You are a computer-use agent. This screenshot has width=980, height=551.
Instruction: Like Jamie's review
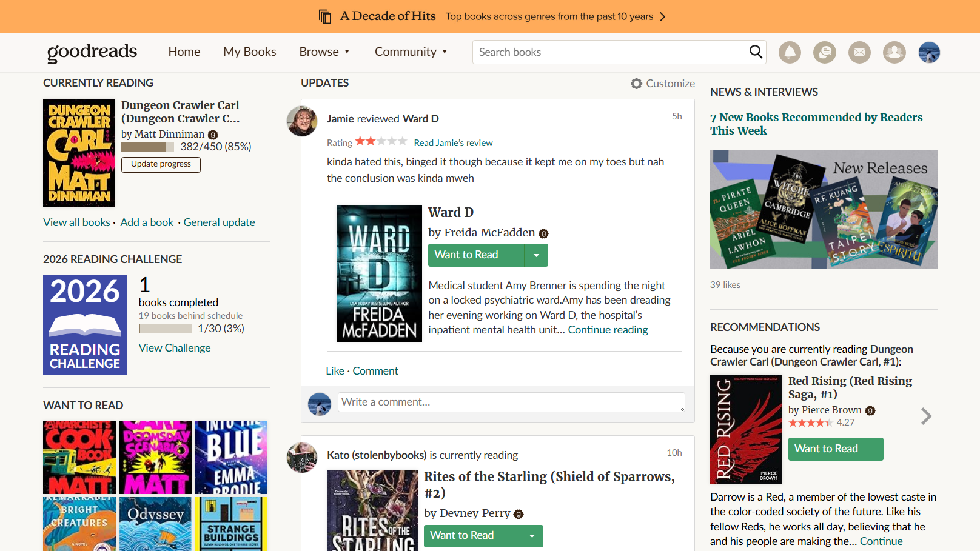[x=335, y=371]
